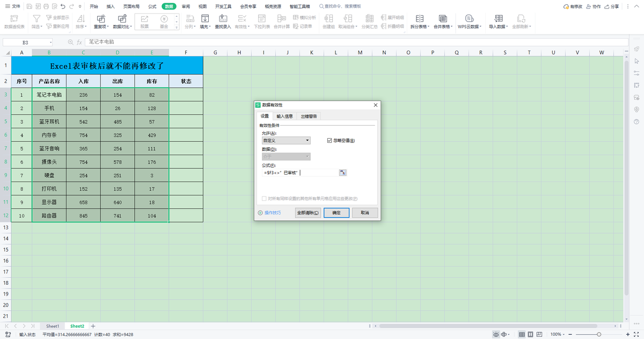Viewport: 644px width, 339px height.
Task: Click the 有效性 validation icon
Action: (x=241, y=18)
